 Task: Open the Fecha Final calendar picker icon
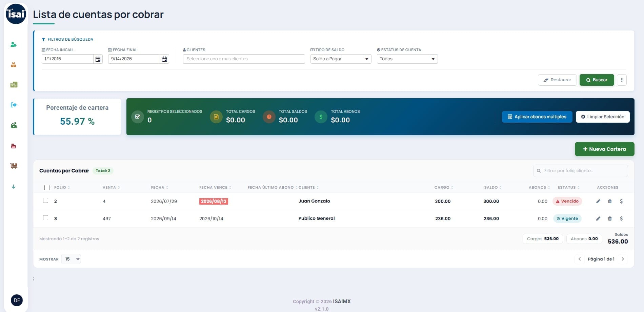(164, 59)
